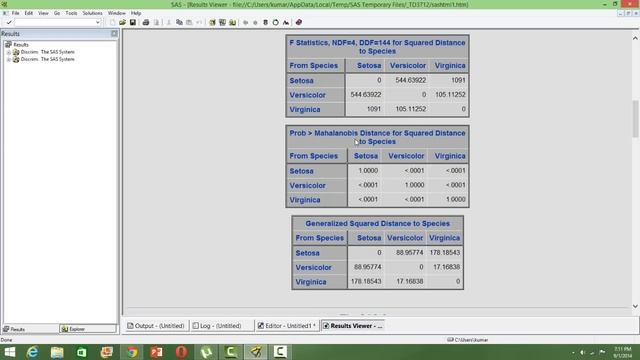Open Google Chrome from the taskbar
The height and width of the screenshot is (360, 640).
(x=132, y=352)
